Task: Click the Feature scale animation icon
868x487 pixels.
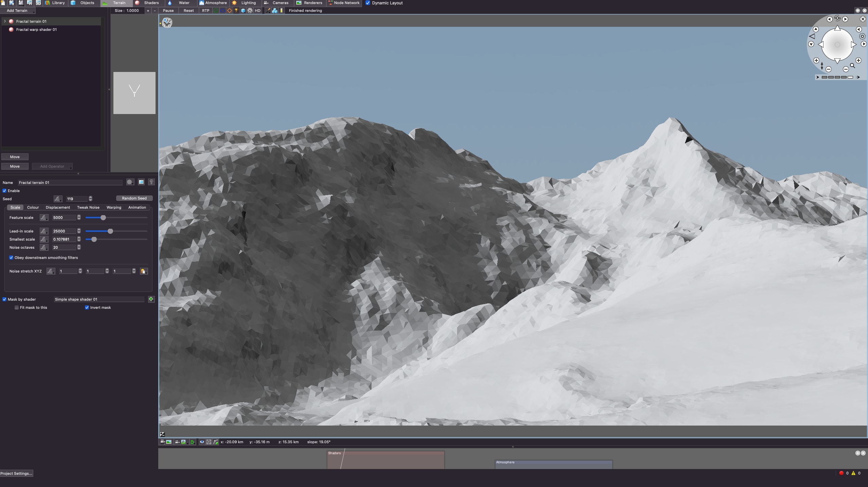Action: tap(44, 218)
